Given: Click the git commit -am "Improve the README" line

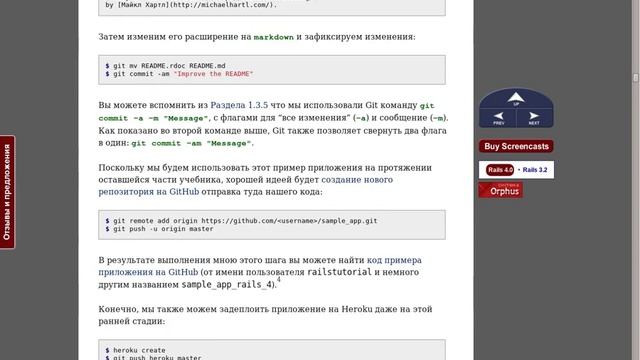Looking at the screenshot, I should click(179, 74).
